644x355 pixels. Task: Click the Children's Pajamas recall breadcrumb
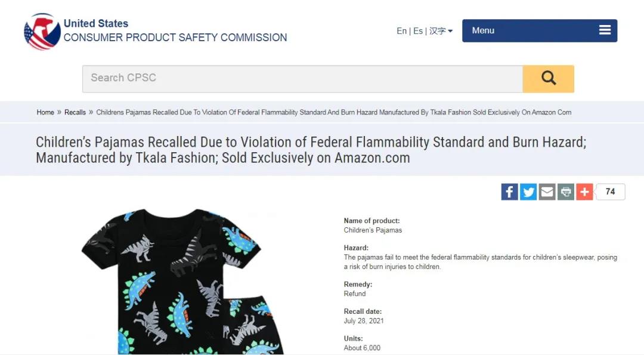point(333,112)
